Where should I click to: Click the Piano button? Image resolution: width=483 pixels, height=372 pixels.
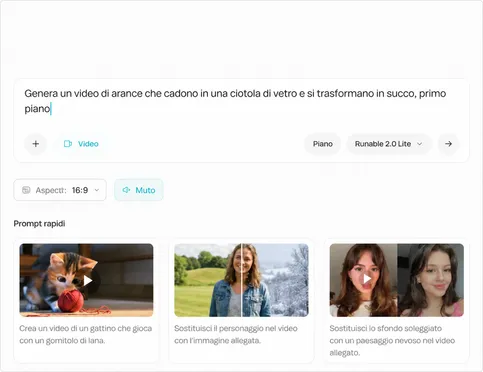click(x=323, y=144)
